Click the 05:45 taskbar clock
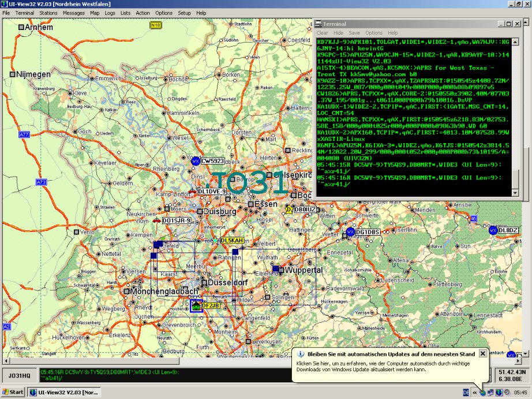This screenshot has width=532, height=399. click(520, 393)
